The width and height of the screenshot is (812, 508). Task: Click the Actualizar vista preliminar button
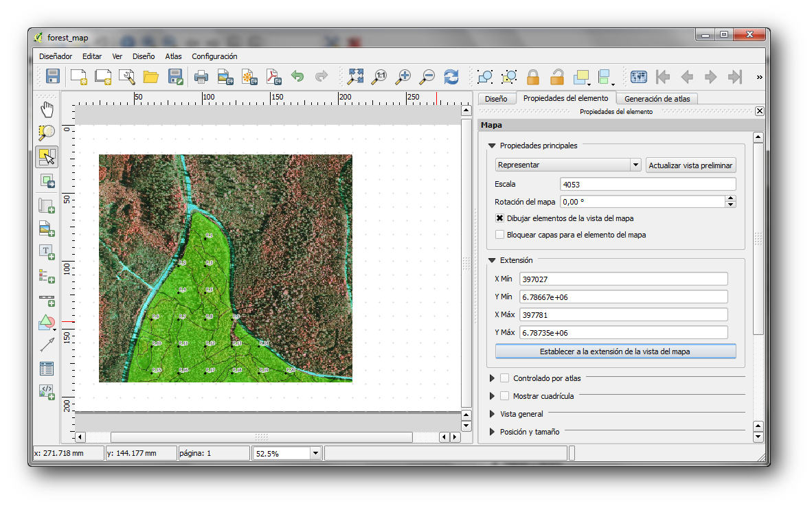(690, 165)
